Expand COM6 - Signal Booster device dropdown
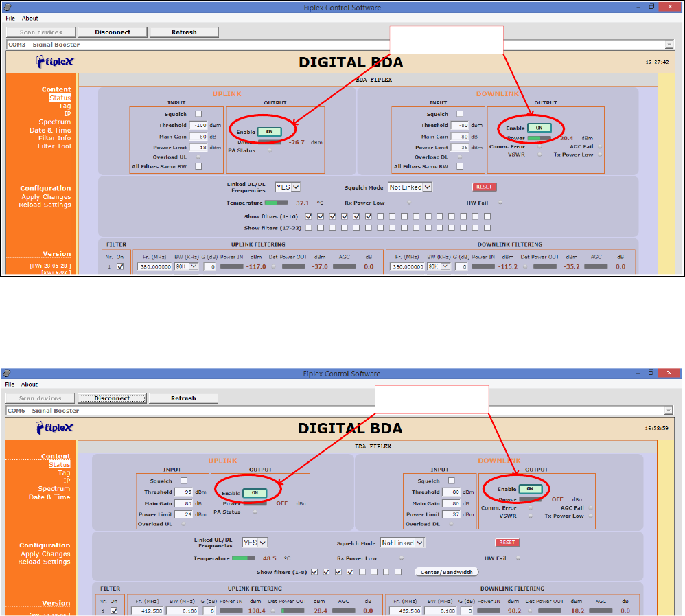The image size is (685, 616). (x=669, y=411)
